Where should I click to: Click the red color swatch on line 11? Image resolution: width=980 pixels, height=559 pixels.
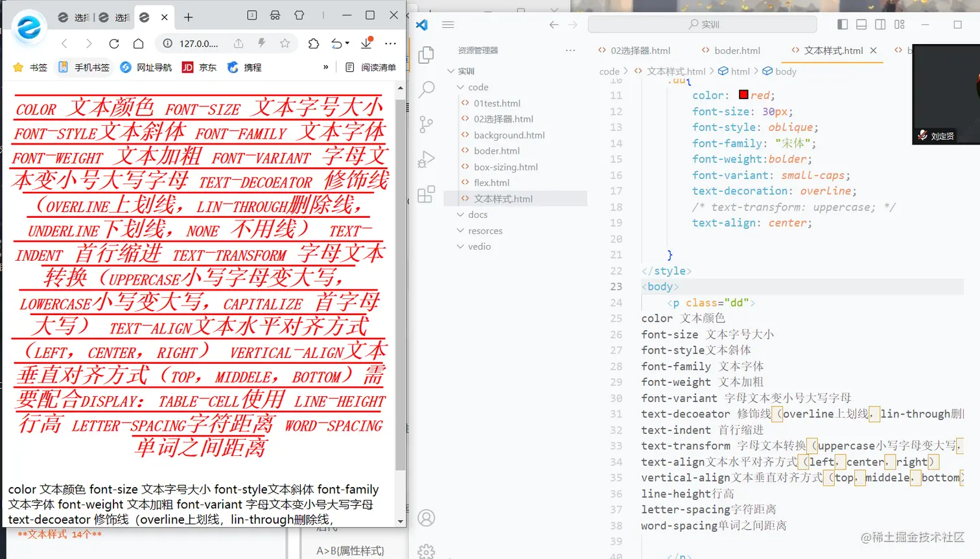[x=743, y=95]
